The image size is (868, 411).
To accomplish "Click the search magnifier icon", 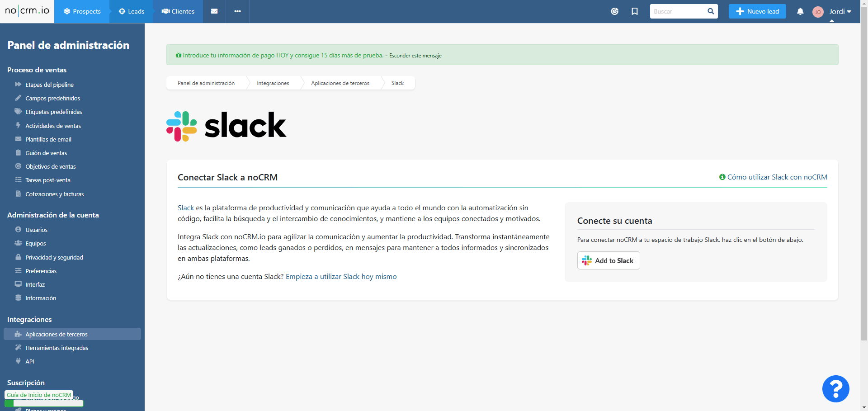I will click(x=711, y=11).
